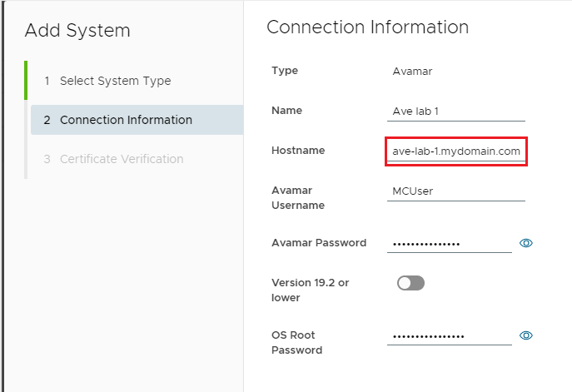Image resolution: width=572 pixels, height=392 pixels.
Task: Click the Add System wizard title
Action: [77, 31]
